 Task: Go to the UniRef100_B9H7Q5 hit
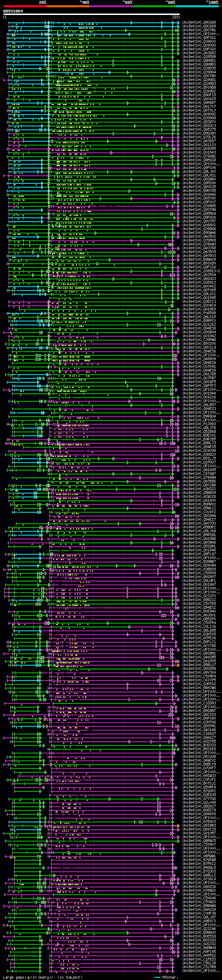(x=199, y=191)
